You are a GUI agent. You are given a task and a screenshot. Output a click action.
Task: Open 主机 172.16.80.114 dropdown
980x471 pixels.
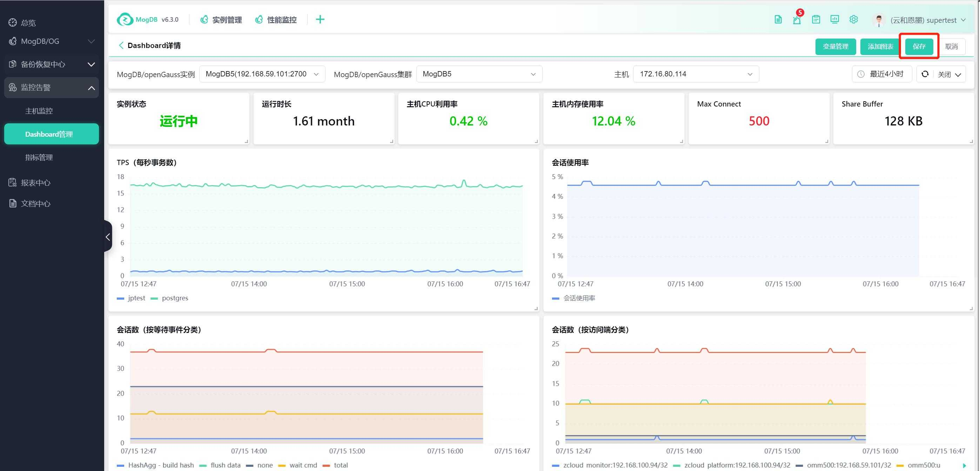[696, 74]
